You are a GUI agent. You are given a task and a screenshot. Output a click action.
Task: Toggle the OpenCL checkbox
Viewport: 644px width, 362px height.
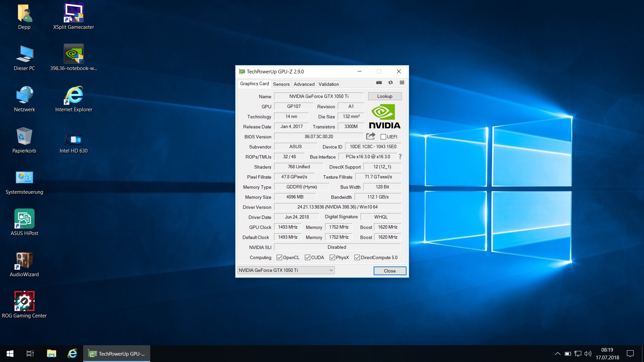(x=279, y=257)
